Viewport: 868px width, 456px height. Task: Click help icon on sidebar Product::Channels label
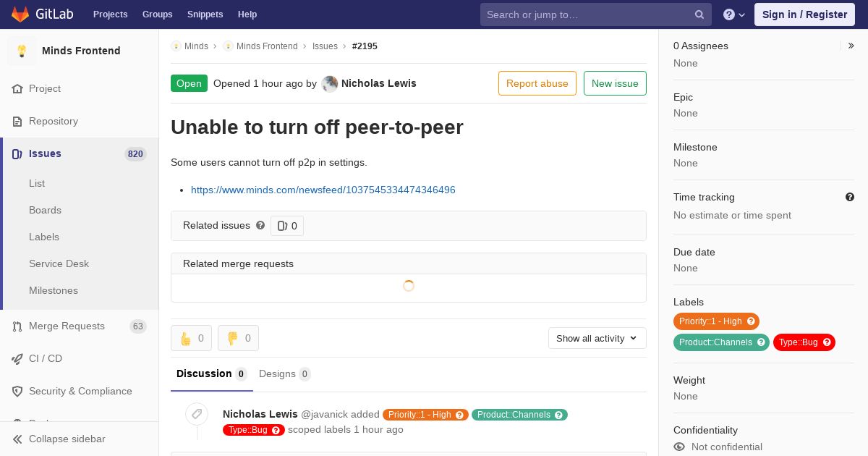(x=761, y=342)
